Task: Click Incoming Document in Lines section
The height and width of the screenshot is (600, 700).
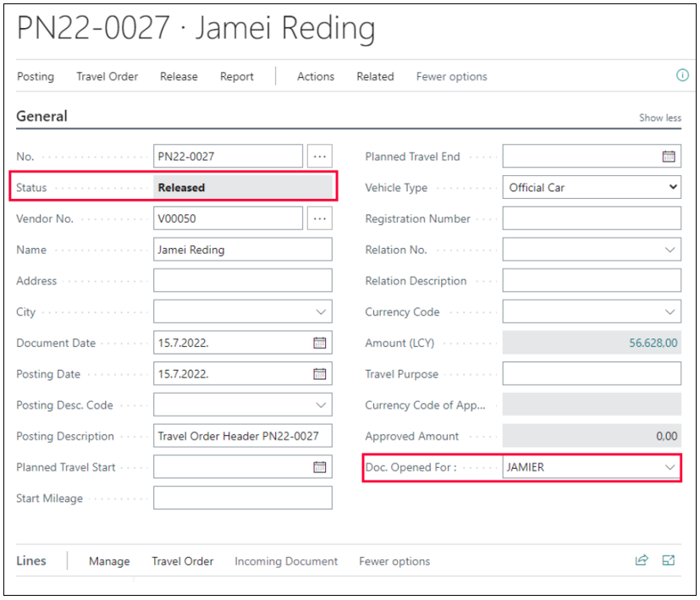Action: tap(286, 561)
